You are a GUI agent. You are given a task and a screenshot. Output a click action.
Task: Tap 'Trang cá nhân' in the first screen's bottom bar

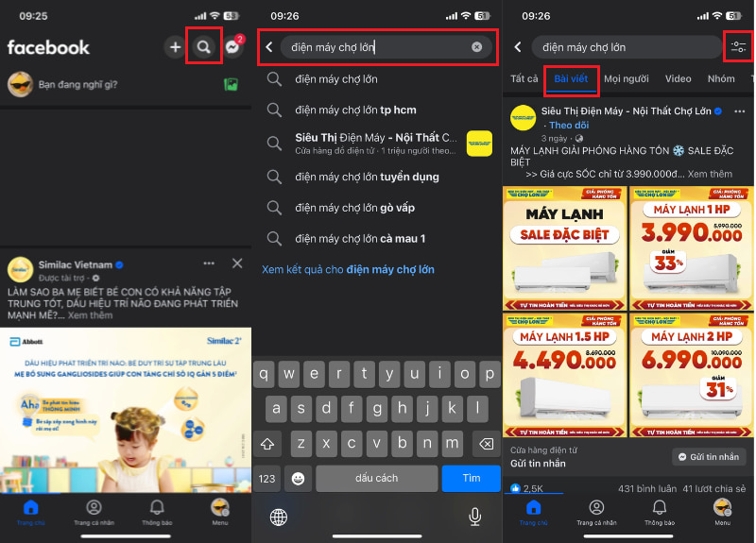(94, 512)
